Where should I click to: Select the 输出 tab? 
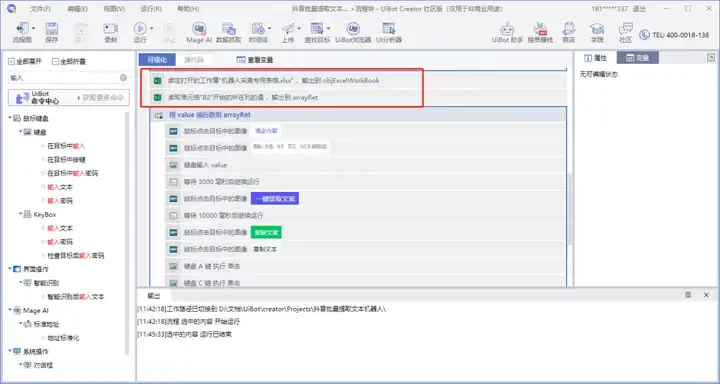pyautogui.click(x=154, y=296)
